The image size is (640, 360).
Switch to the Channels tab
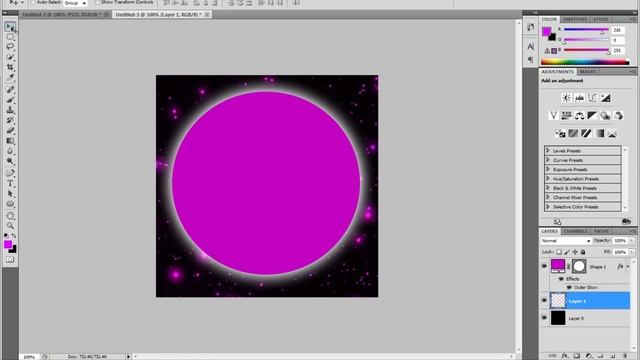576,231
